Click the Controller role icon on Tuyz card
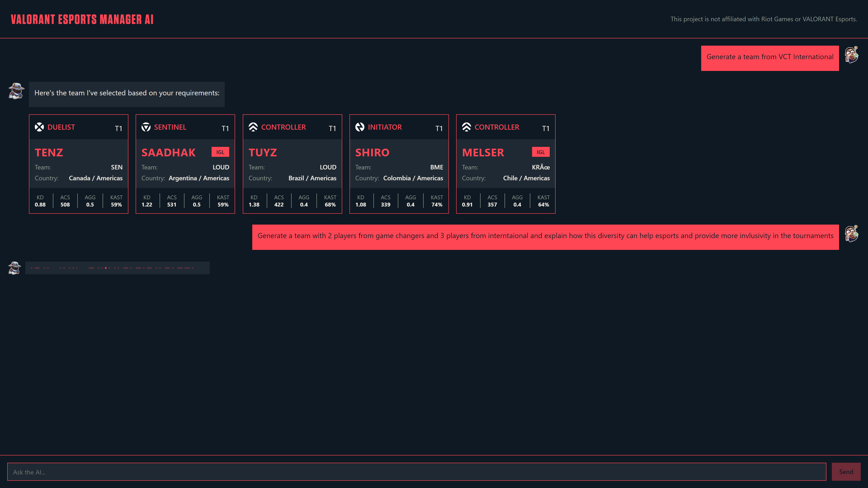The image size is (868, 488). (253, 127)
